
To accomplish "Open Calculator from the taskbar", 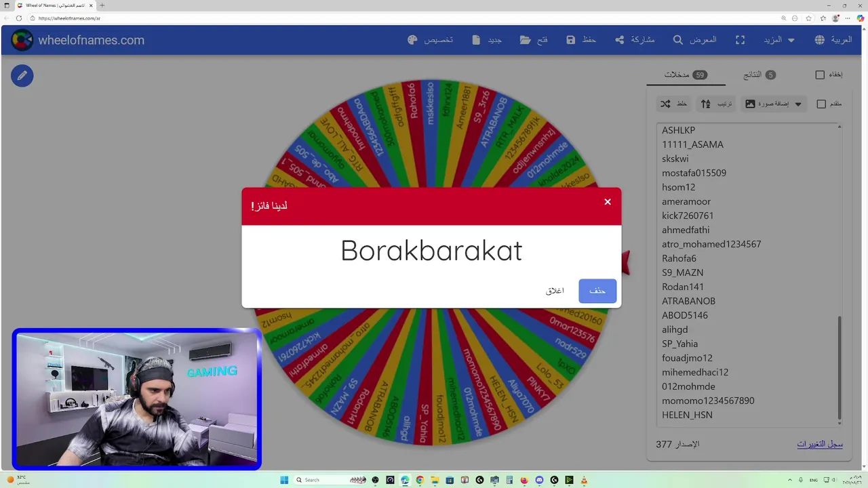I will (x=509, y=480).
